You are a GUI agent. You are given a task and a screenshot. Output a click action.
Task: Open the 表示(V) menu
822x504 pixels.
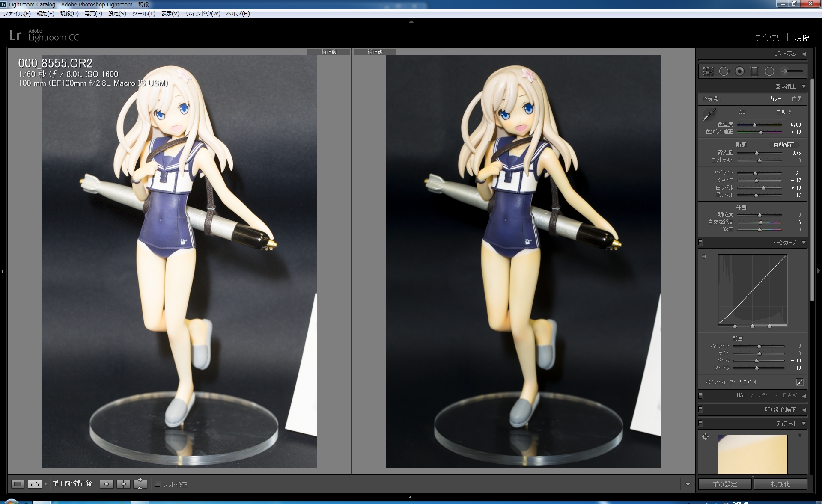pyautogui.click(x=170, y=14)
